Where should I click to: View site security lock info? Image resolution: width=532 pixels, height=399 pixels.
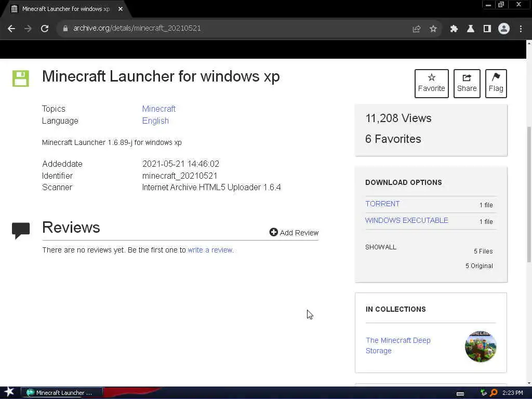click(65, 29)
